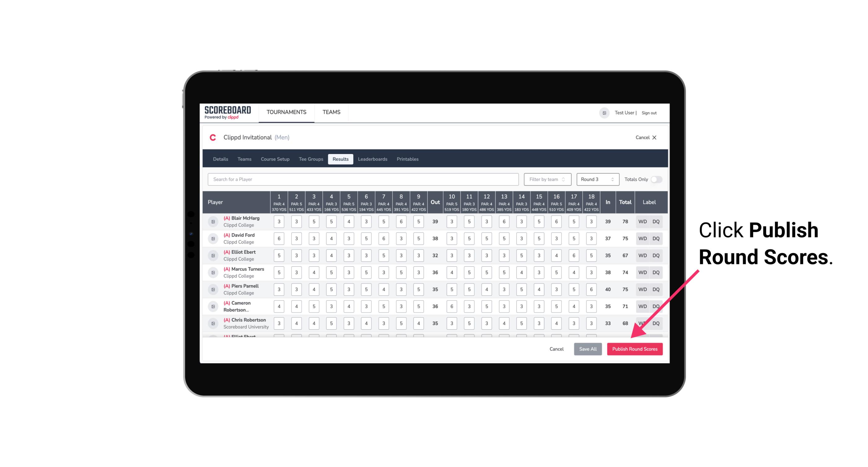Click the WD icon for Cameron Robertson
This screenshot has height=467, width=868.
tap(643, 305)
